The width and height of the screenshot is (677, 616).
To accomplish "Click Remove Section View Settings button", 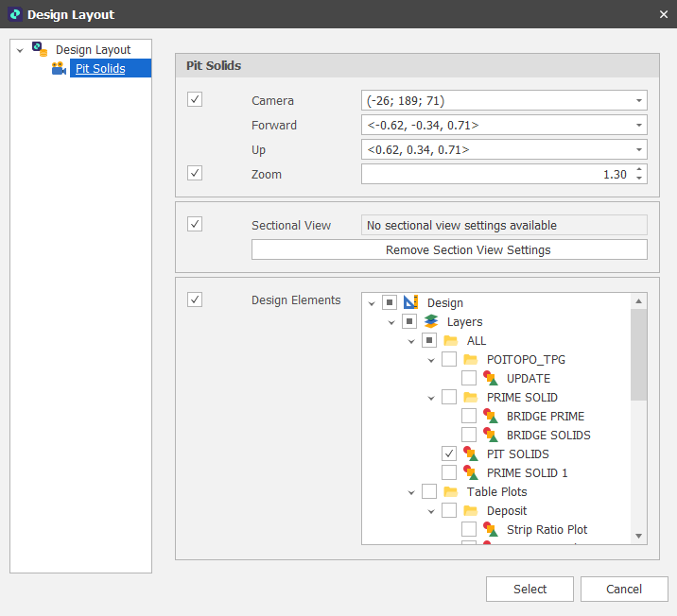I will click(449, 250).
